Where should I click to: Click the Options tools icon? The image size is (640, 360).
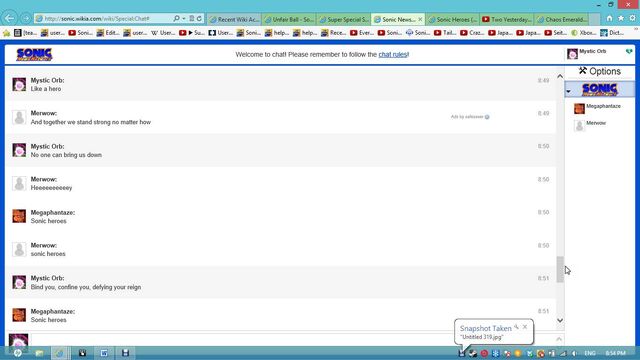582,71
